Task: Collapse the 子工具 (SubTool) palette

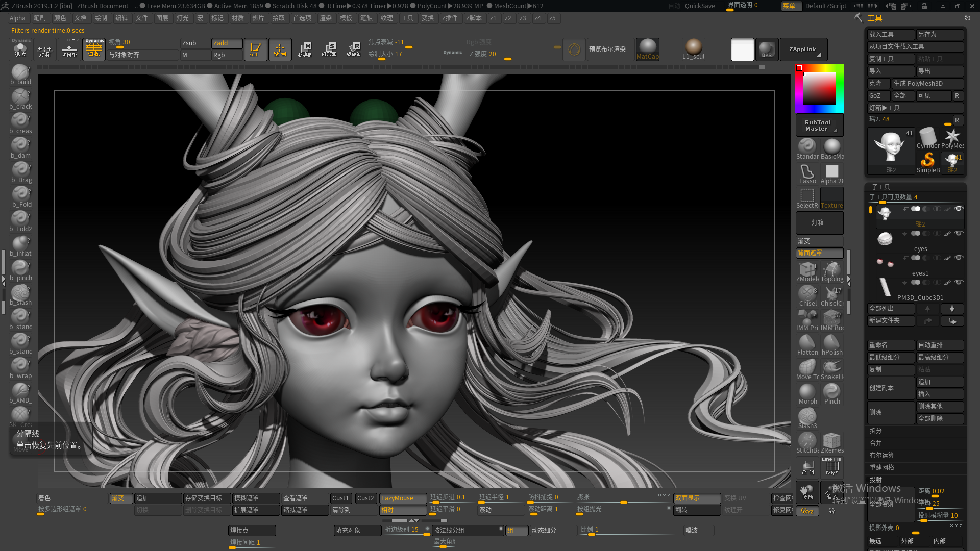Action: [881, 187]
